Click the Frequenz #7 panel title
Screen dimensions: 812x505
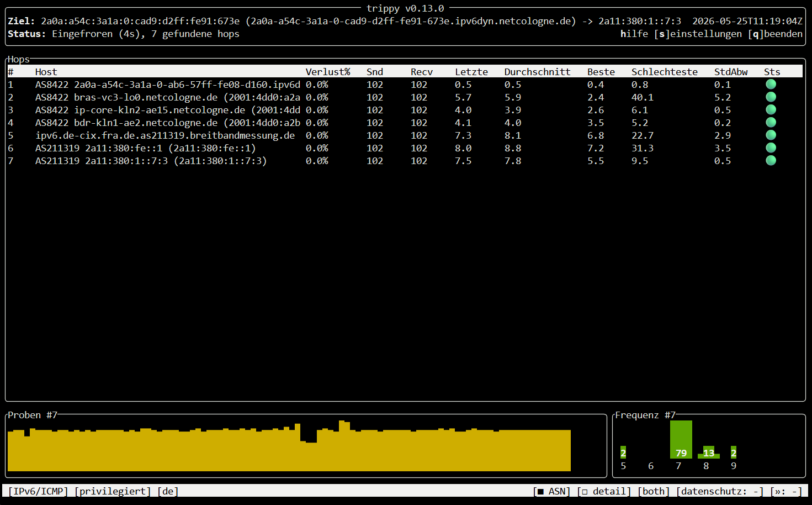[645, 415]
